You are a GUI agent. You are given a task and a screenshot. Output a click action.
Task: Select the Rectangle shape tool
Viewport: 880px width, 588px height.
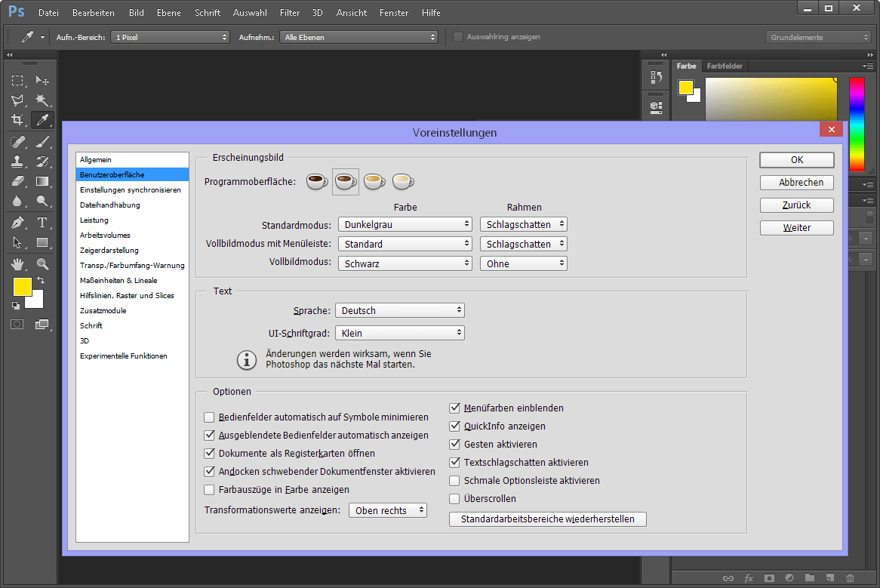(x=42, y=242)
